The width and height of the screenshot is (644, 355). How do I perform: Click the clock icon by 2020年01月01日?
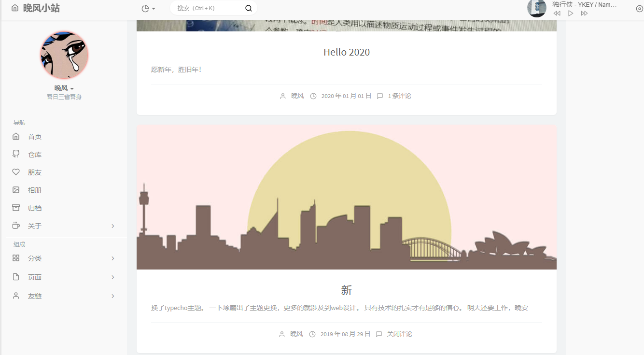(x=313, y=96)
